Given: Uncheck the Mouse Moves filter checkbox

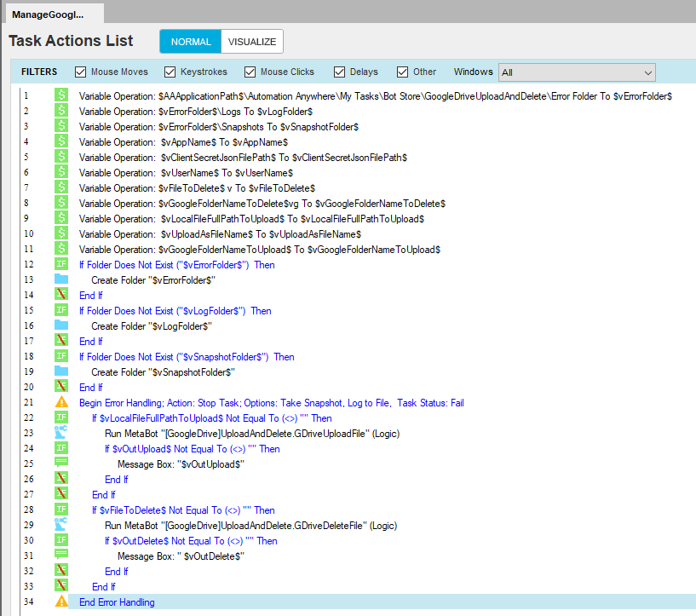Looking at the screenshot, I should [81, 72].
